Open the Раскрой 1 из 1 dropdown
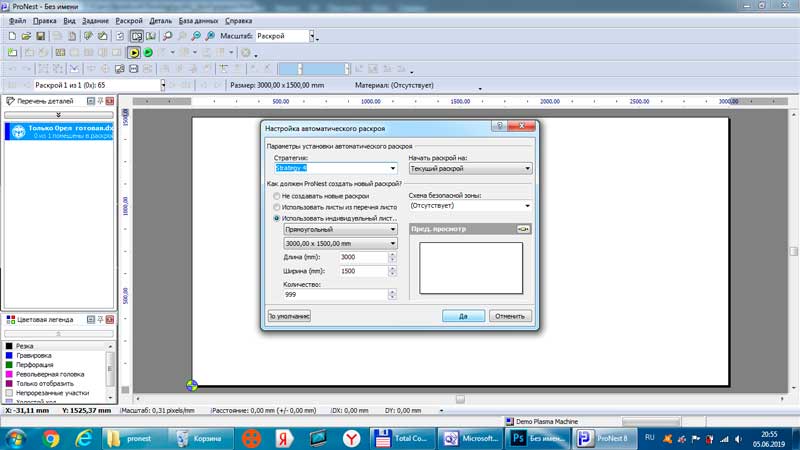The image size is (800, 450). click(163, 85)
